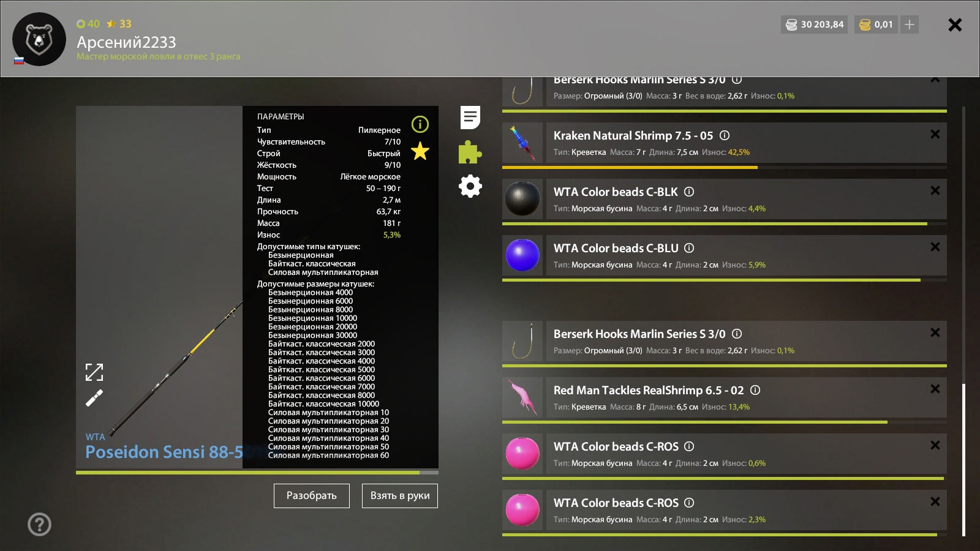This screenshot has width=980, height=551.
Task: Click the Kraken Natural Shrimp 7.5 - 05 title
Action: pos(633,135)
